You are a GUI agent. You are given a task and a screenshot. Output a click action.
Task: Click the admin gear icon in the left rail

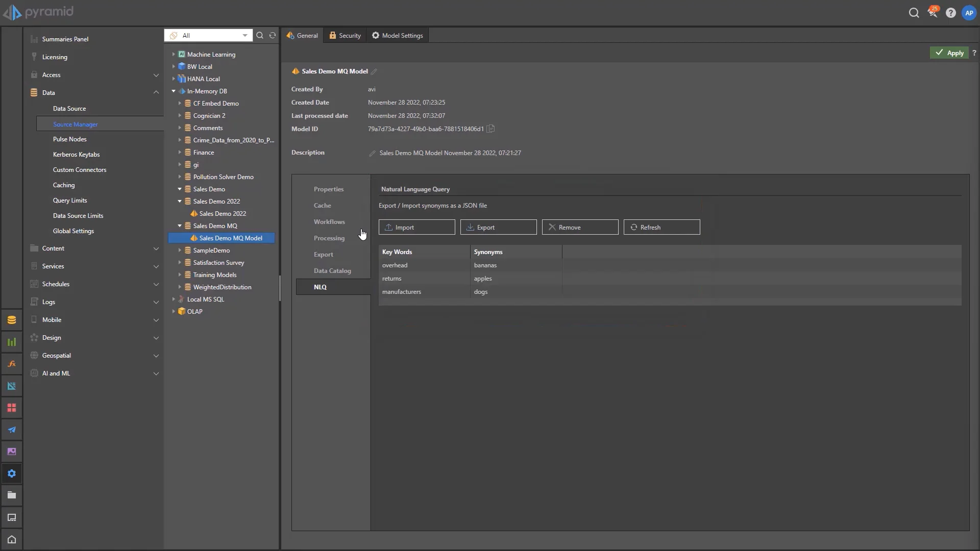[11, 473]
